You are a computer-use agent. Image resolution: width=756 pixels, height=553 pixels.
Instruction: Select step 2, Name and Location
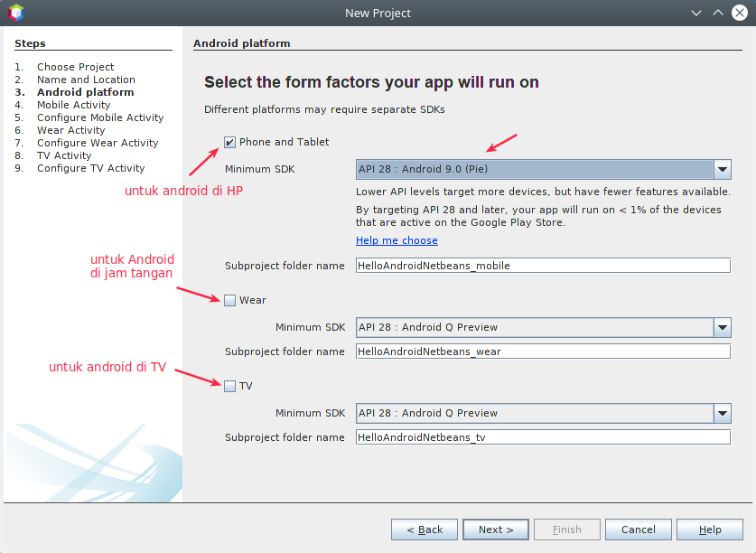(x=85, y=80)
